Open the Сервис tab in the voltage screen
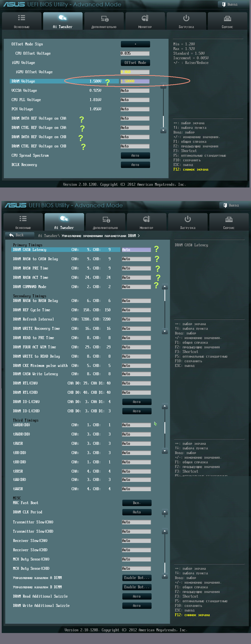The height and width of the screenshot is (644, 251). coord(227,21)
